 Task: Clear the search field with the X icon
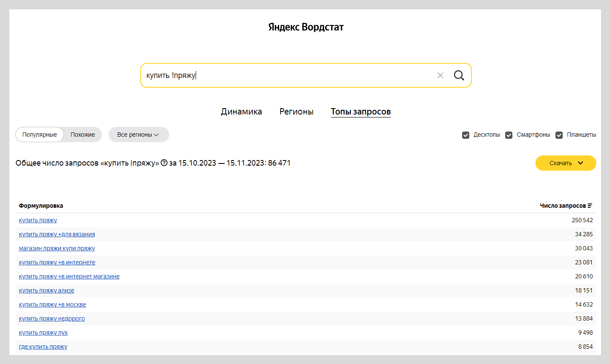(x=440, y=75)
